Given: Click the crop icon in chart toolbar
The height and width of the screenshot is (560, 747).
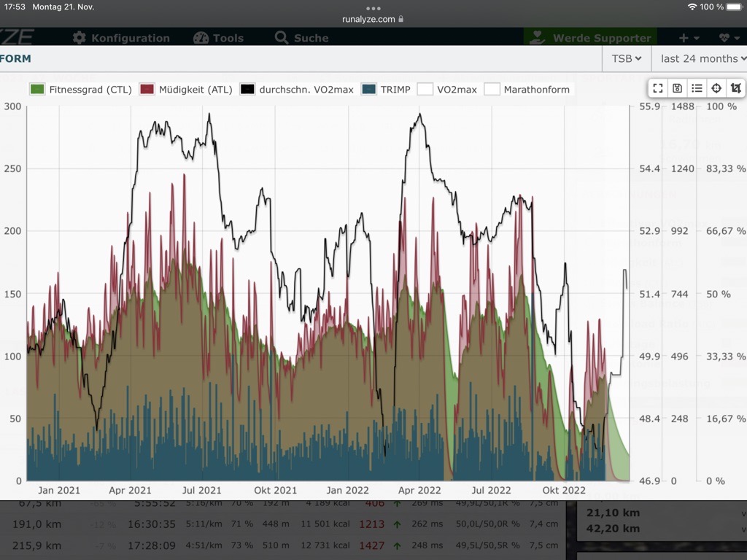Looking at the screenshot, I should [735, 88].
